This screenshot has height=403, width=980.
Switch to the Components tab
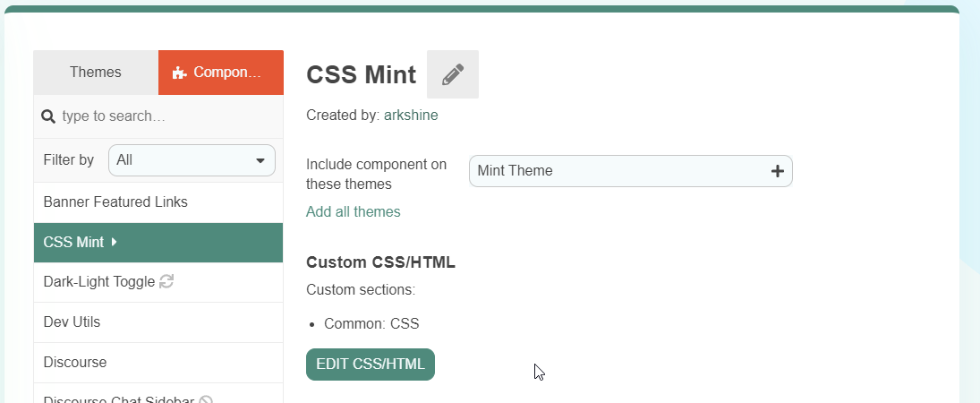(221, 73)
